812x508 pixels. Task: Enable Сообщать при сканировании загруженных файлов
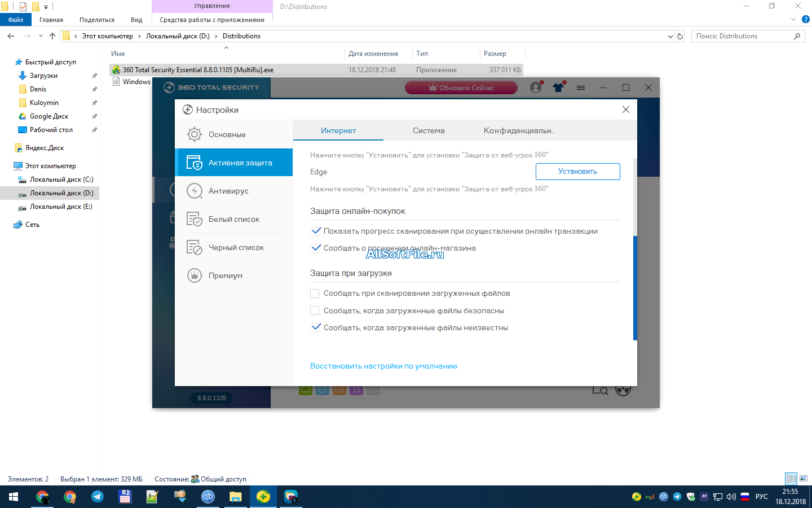point(315,294)
